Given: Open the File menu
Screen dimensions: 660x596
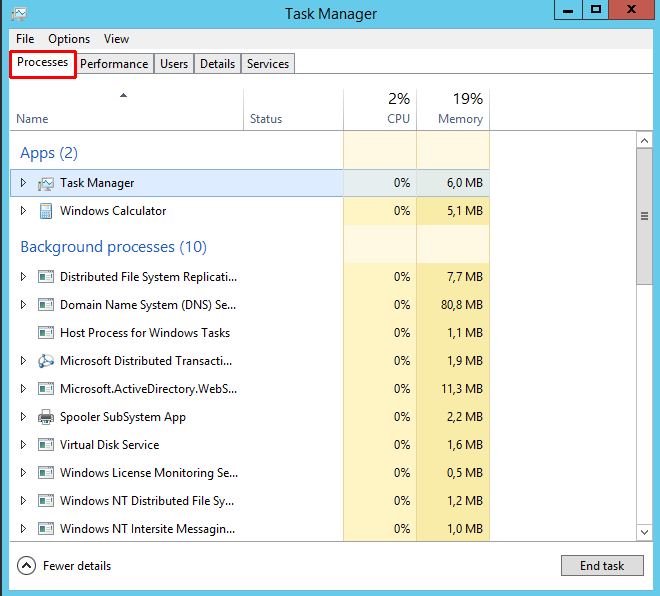Looking at the screenshot, I should click(25, 39).
